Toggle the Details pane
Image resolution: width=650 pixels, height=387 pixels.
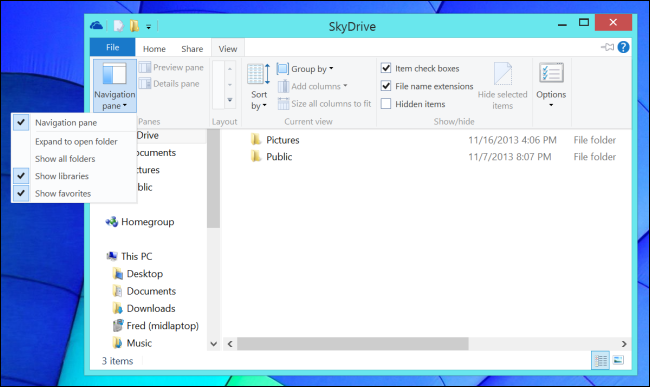[169, 84]
